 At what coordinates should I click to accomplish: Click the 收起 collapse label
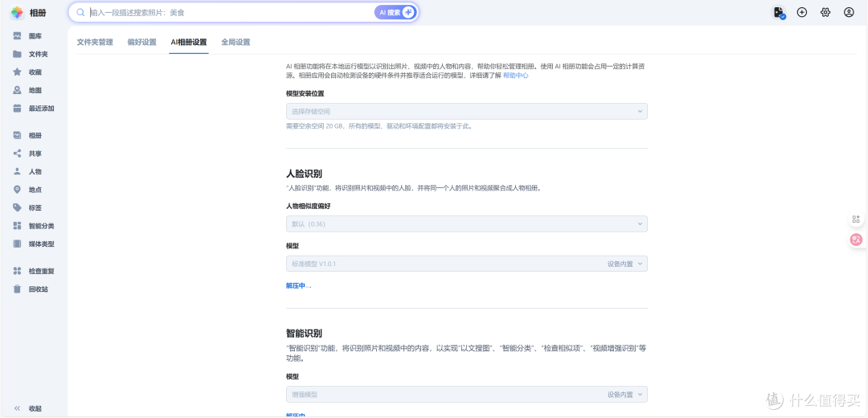tap(35, 408)
